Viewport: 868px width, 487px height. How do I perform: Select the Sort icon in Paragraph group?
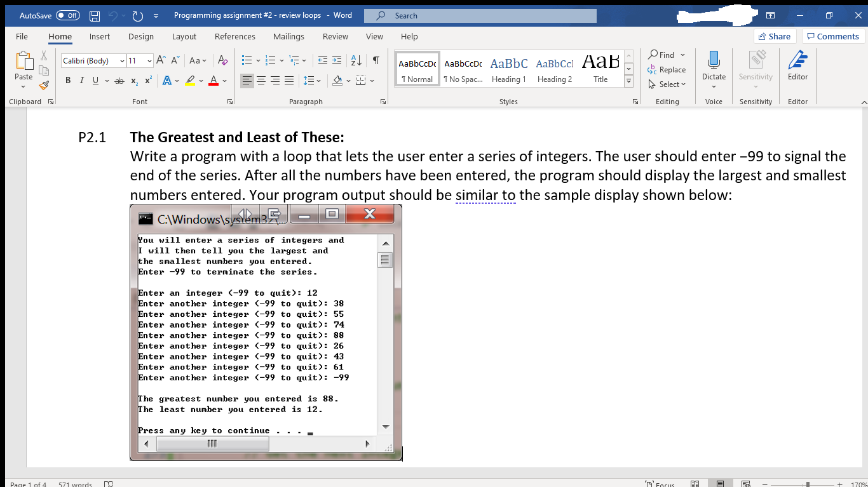pyautogui.click(x=356, y=60)
